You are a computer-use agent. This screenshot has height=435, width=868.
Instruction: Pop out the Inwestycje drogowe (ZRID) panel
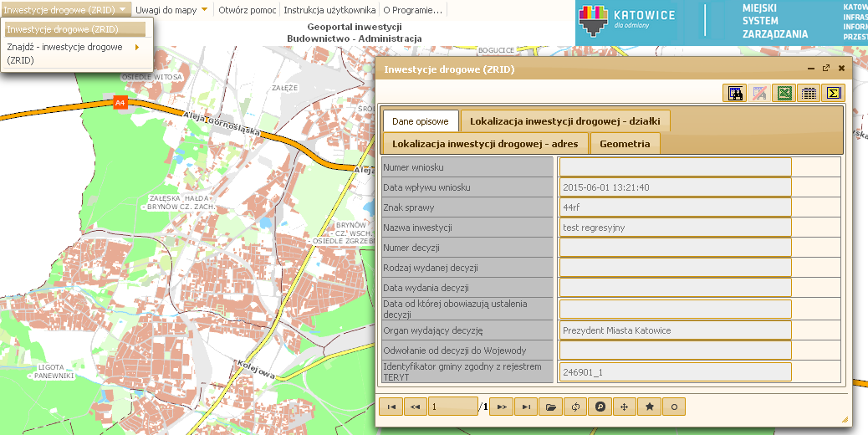pyautogui.click(x=826, y=68)
